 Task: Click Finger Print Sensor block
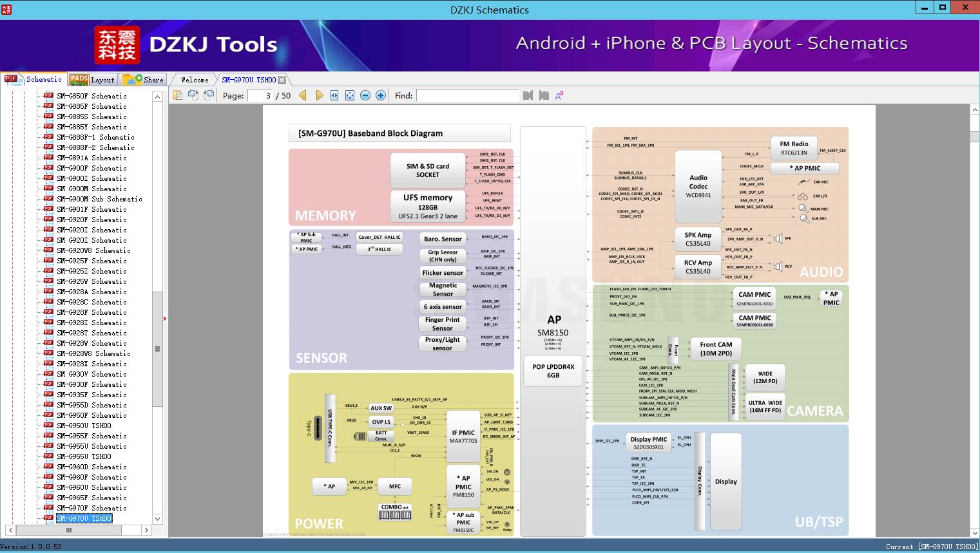pyautogui.click(x=442, y=323)
